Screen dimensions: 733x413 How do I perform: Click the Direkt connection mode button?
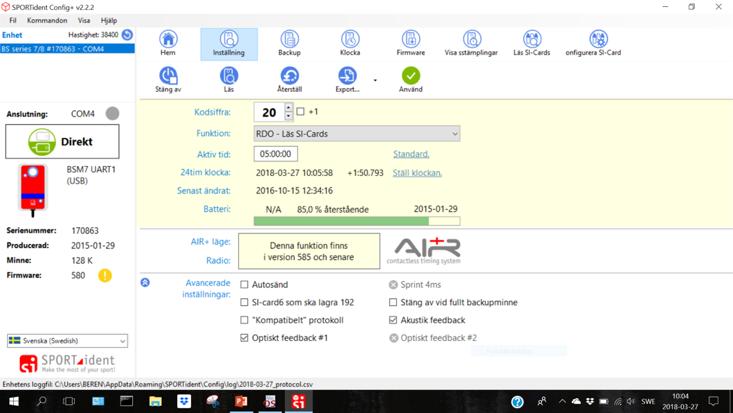[x=62, y=141]
